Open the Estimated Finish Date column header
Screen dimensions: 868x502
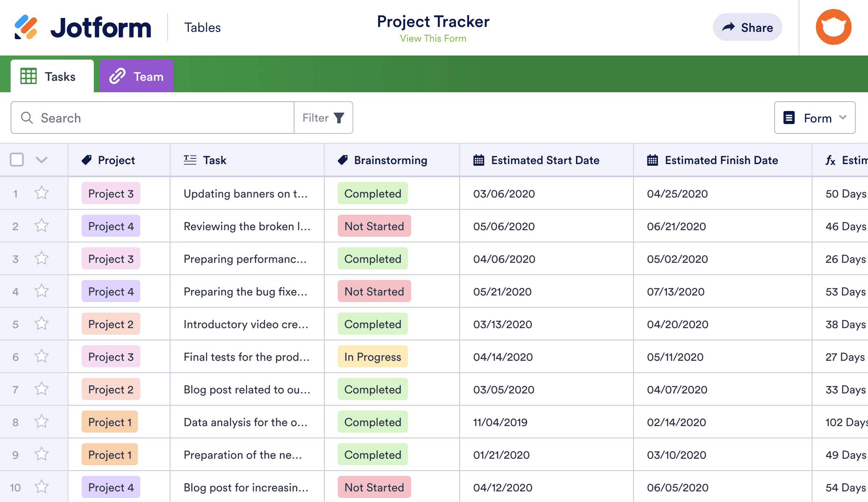coord(721,160)
